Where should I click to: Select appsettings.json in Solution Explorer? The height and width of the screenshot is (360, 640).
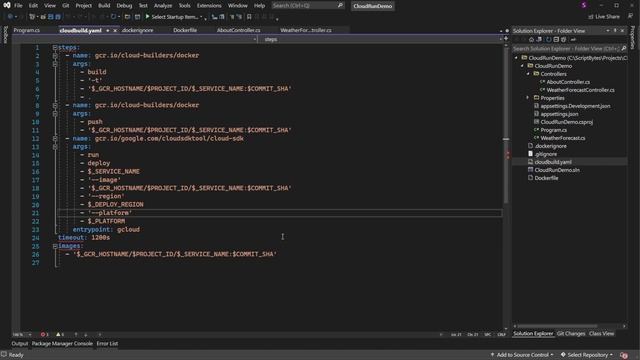(x=559, y=114)
